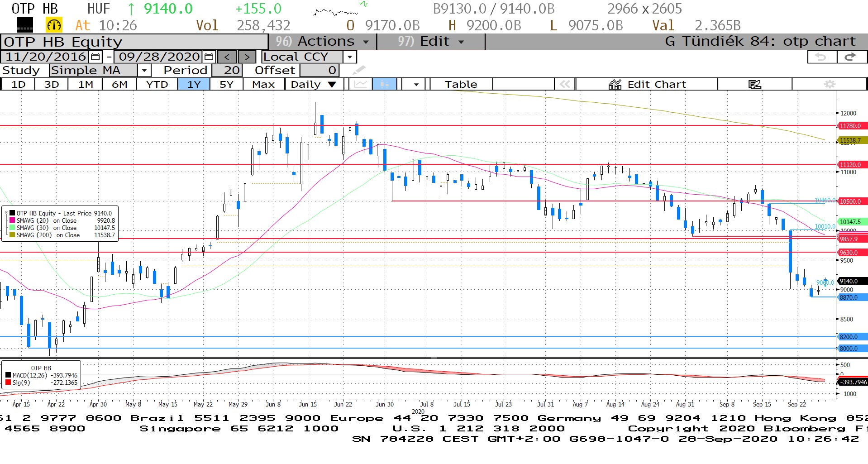Collapse the price legend box expander
The height and width of the screenshot is (464, 868).
click(x=6, y=213)
